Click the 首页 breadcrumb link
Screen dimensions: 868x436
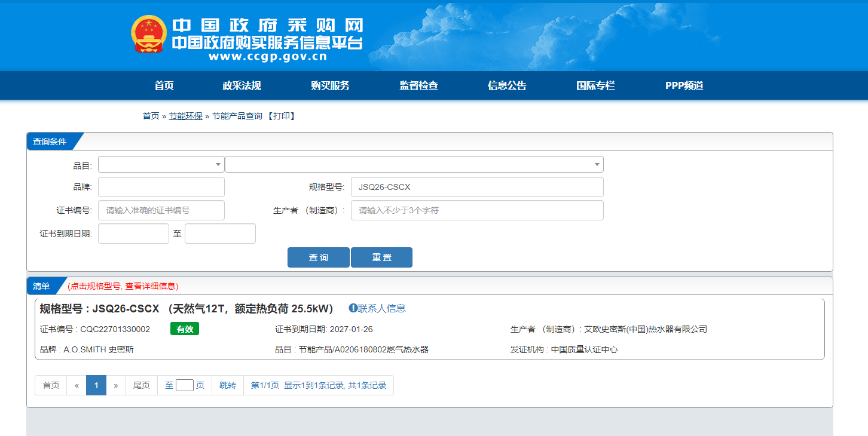(151, 116)
